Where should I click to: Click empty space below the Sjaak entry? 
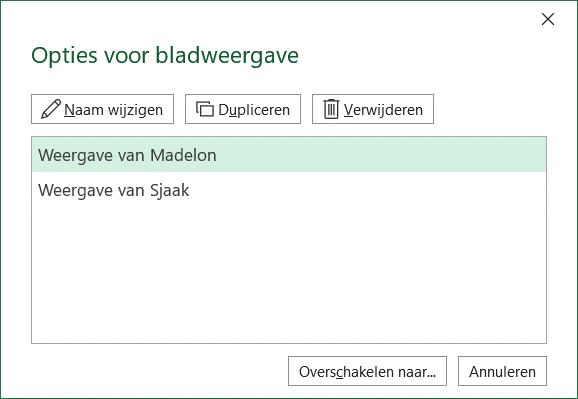pos(289,275)
